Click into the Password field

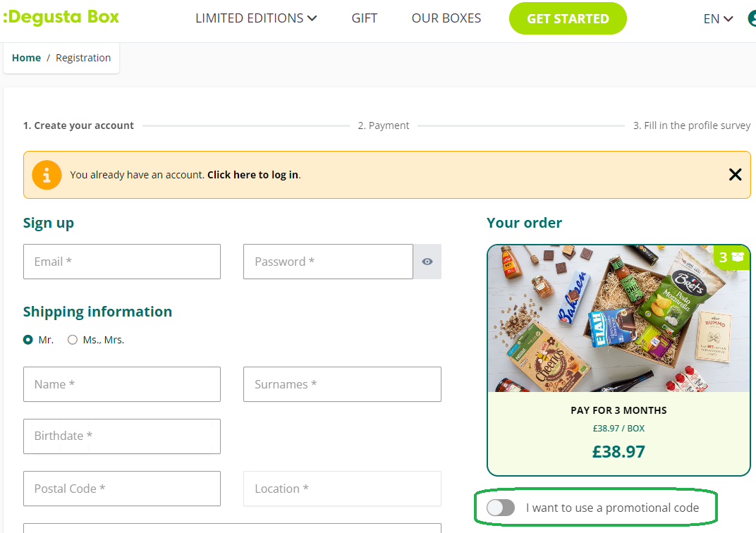click(328, 262)
